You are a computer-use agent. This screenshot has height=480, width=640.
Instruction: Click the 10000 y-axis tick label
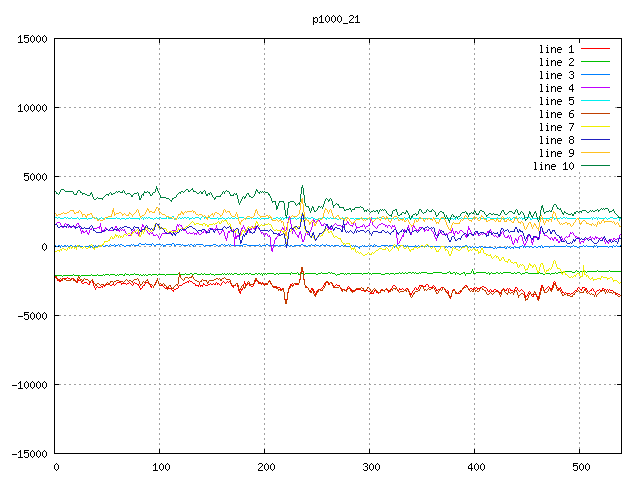pos(30,108)
